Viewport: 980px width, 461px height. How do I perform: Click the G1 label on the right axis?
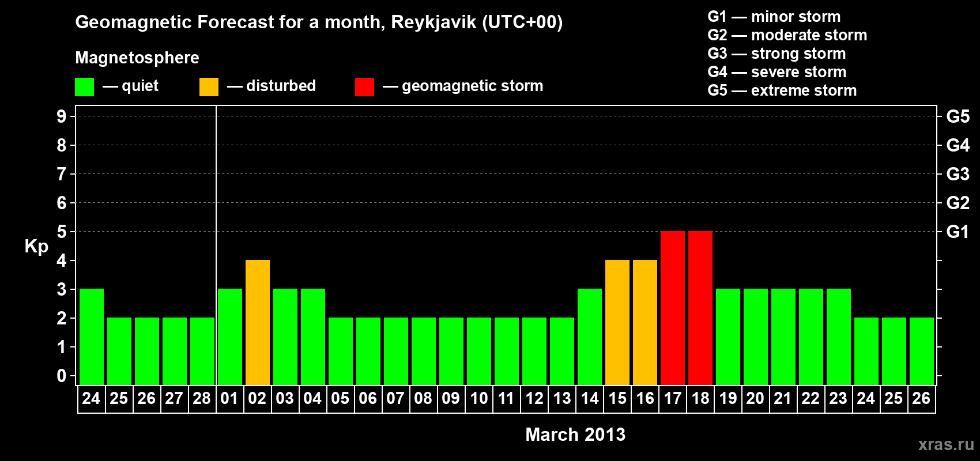pos(958,232)
